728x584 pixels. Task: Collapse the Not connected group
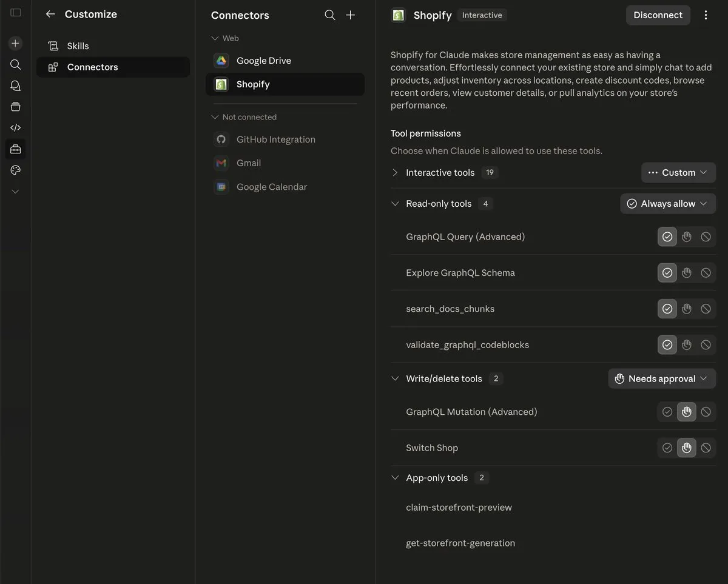(x=244, y=117)
